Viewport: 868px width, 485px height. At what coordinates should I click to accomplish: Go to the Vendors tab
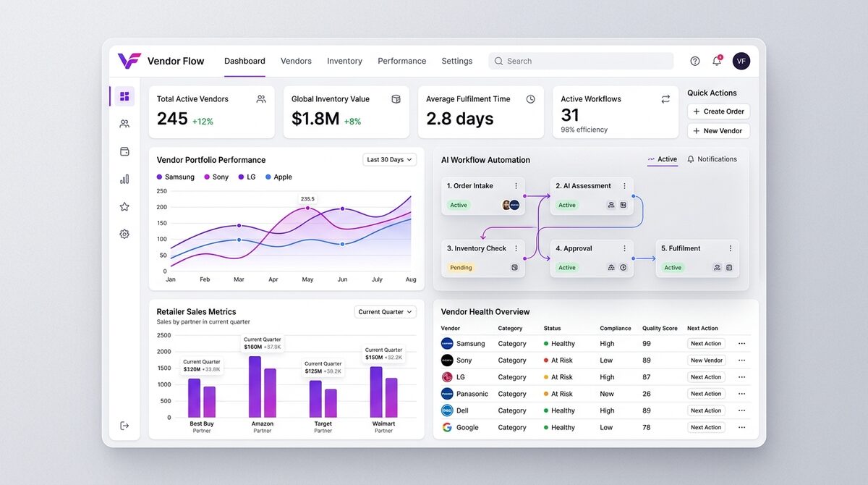click(x=296, y=61)
